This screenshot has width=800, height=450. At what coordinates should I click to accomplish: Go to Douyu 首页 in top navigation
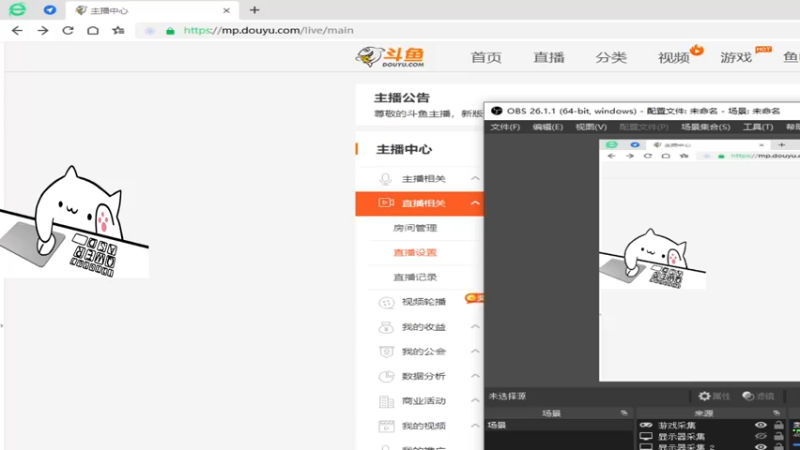tap(486, 57)
